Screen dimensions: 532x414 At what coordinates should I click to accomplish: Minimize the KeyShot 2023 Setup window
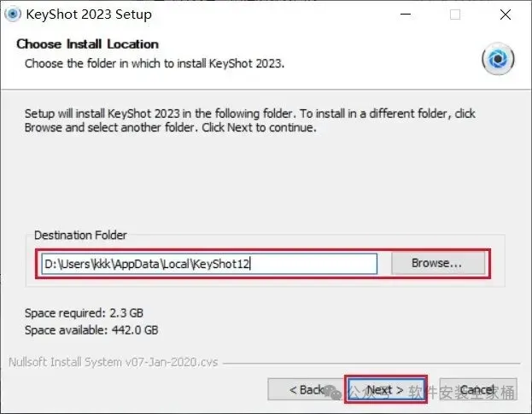coord(407,15)
